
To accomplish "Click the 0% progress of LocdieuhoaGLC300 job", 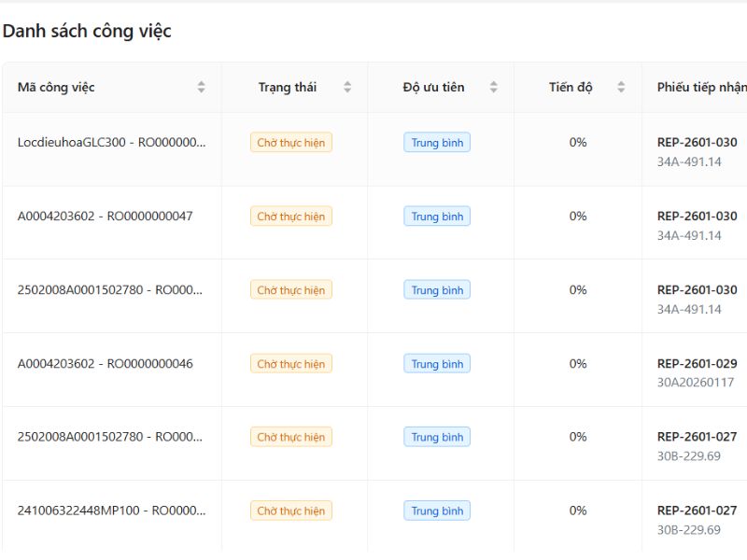I will click(578, 143).
